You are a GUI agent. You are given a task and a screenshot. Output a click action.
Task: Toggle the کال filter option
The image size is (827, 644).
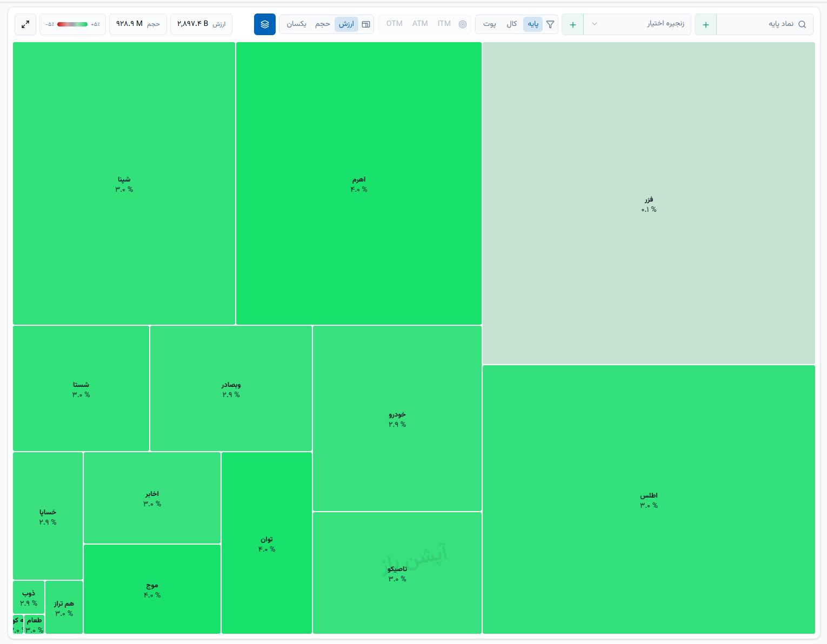511,24
